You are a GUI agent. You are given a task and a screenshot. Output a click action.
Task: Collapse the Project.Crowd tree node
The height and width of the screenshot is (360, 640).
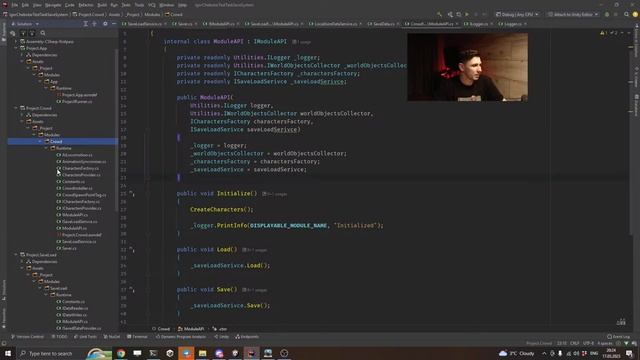16,108
